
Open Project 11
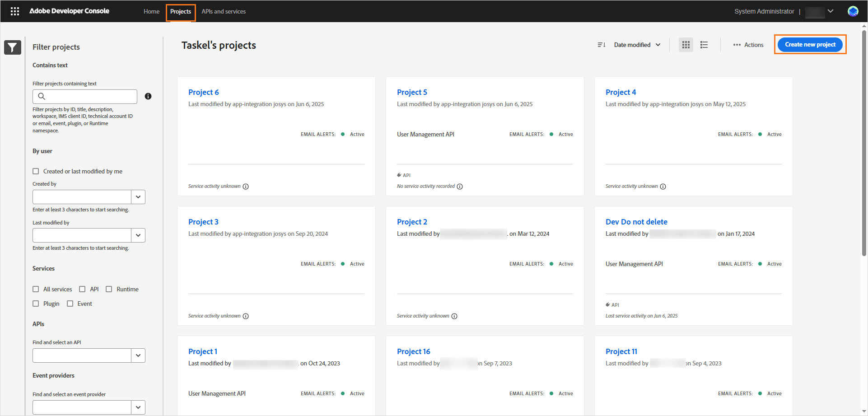621,351
